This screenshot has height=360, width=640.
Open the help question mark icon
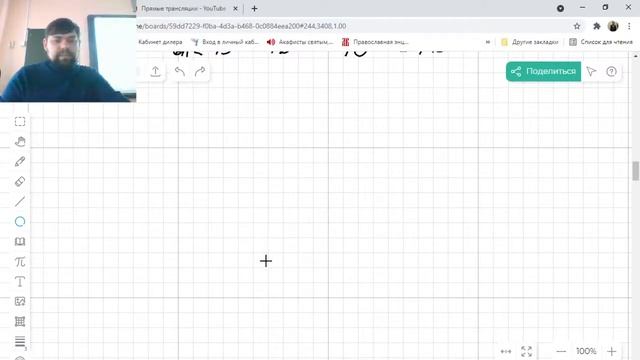(611, 71)
